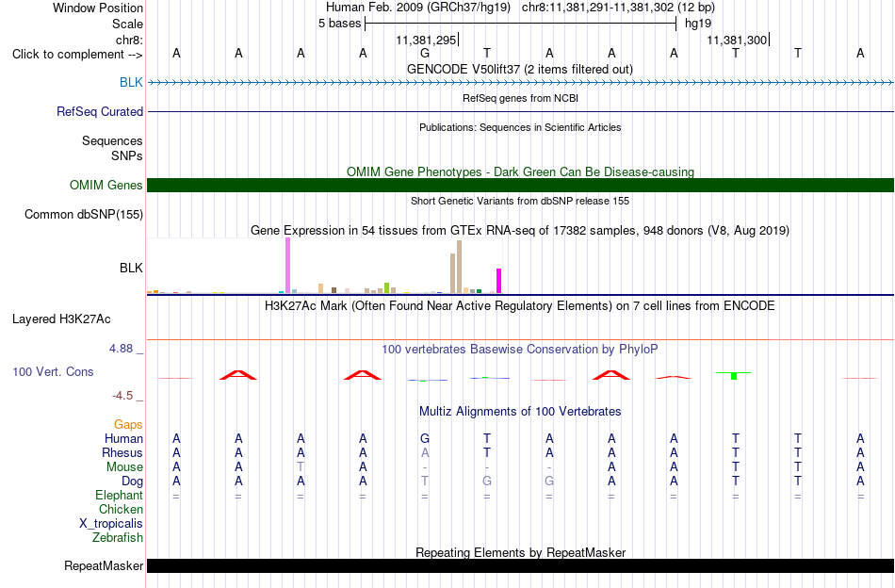Click the OMIM Gene Phenotypes green title

tap(521, 171)
